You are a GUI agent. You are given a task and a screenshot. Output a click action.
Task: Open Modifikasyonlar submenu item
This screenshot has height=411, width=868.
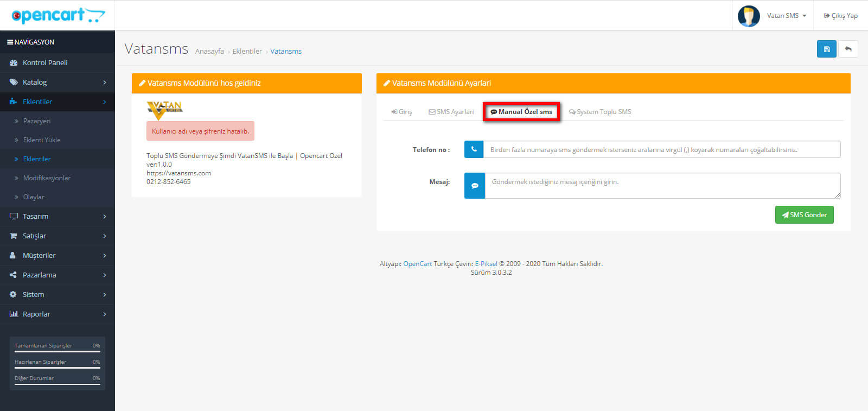[58, 178]
